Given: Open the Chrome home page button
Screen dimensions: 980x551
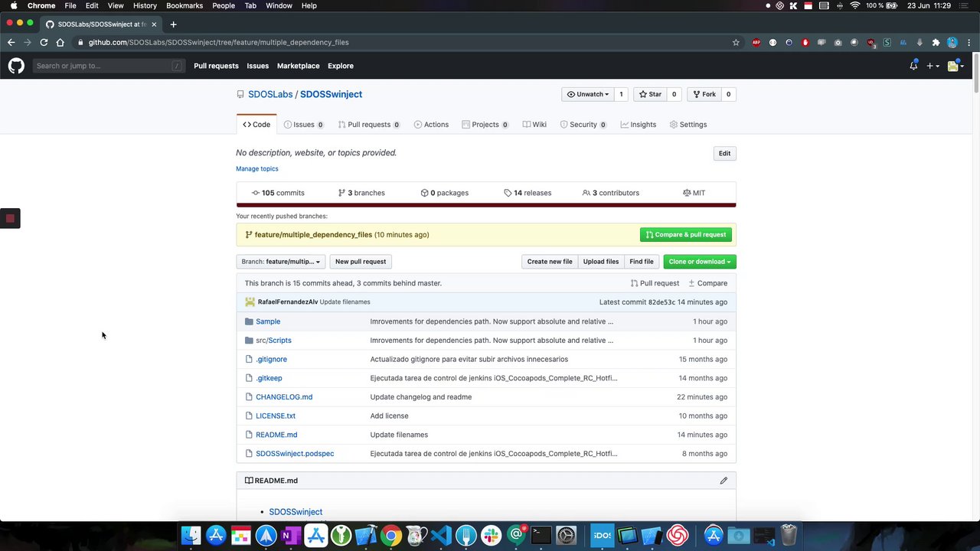Looking at the screenshot, I should (60, 43).
